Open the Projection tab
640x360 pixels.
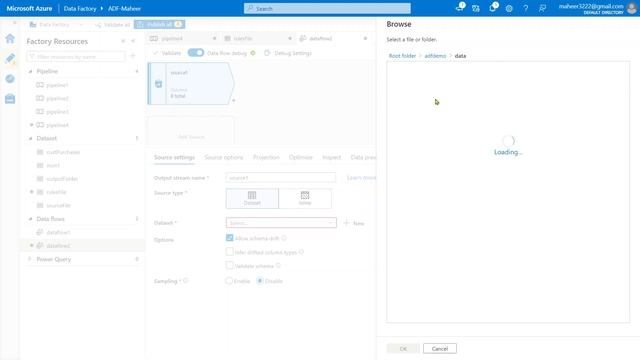click(266, 157)
